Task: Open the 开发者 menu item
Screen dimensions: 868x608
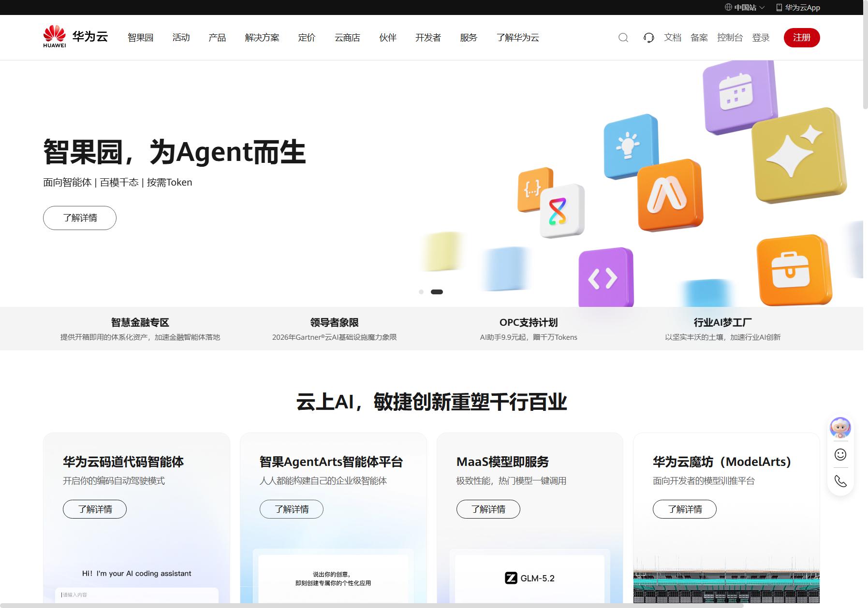Action: [x=428, y=38]
